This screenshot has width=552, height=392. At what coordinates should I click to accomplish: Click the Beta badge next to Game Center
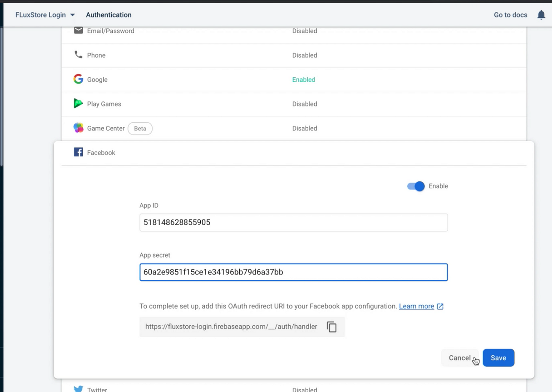point(140,129)
